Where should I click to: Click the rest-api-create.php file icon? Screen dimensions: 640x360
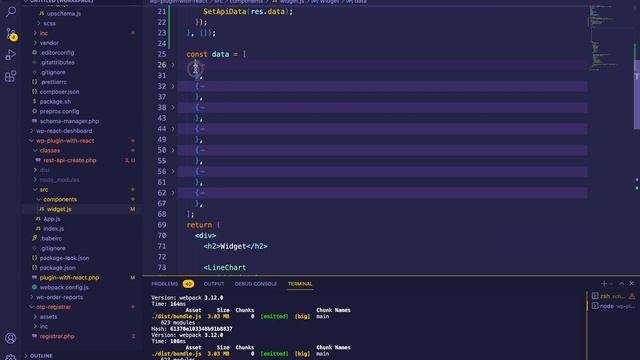point(38,160)
